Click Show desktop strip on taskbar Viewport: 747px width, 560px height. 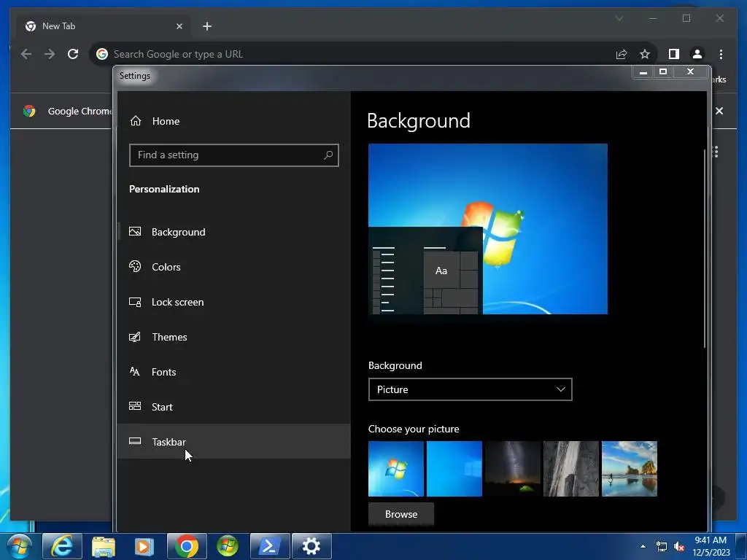[x=740, y=546]
